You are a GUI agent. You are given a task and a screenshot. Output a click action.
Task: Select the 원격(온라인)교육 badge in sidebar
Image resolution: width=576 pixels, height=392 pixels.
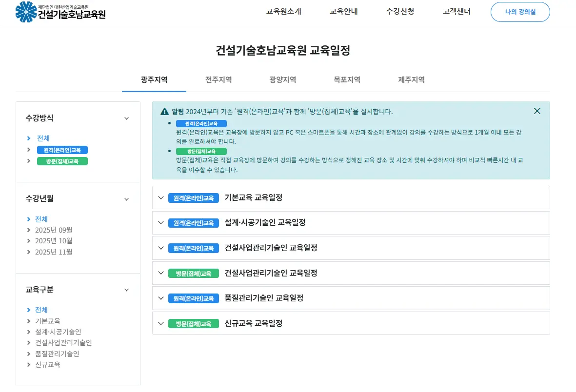(x=61, y=150)
